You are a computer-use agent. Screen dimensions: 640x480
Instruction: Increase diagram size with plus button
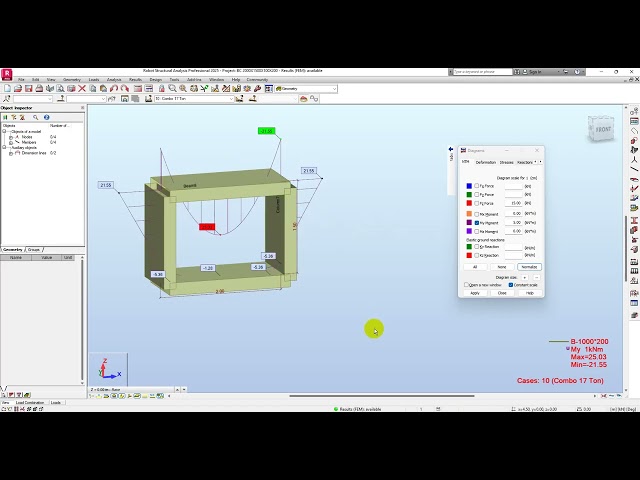[524, 278]
